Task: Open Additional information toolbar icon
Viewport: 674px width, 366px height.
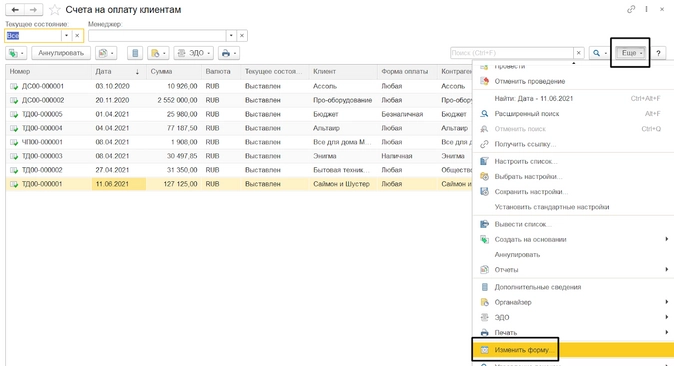Action: tap(135, 53)
